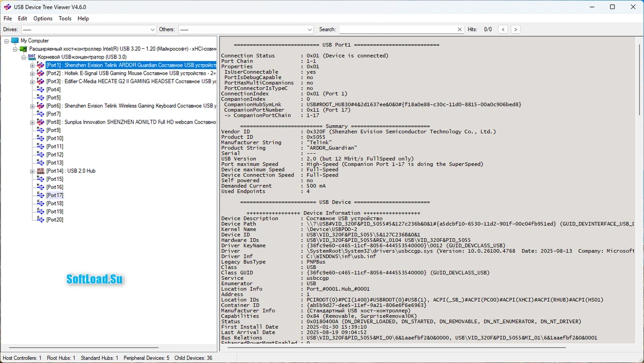Open the Edit menu
Screen dimensions: 644x363
click(23, 18)
